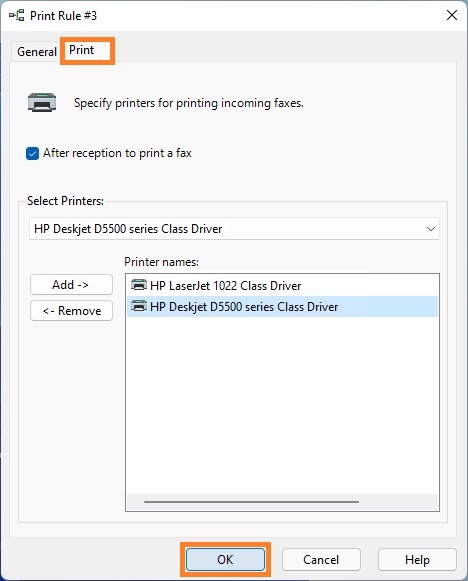Confirm with the OK button
This screenshot has width=468, height=581.
coord(225,560)
